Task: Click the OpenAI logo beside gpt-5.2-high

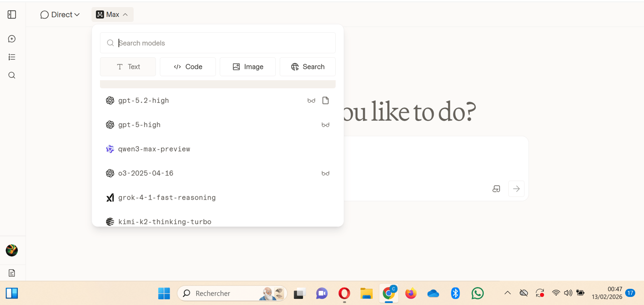Action: (110, 101)
